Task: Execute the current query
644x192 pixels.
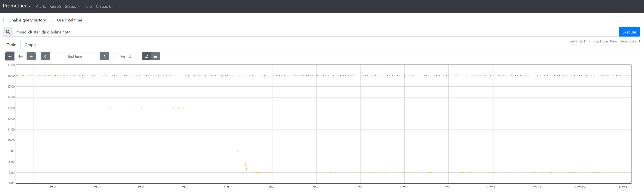Action: 629,32
